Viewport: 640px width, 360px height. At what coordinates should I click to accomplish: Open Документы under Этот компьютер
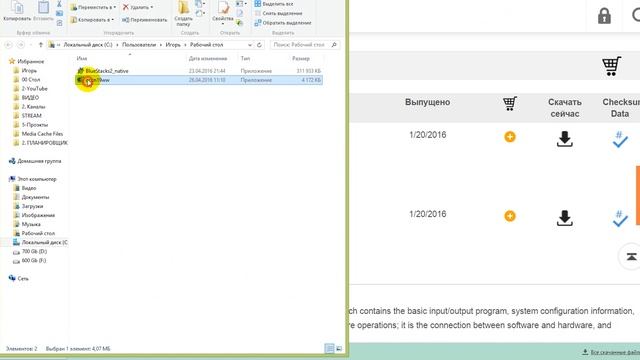(35, 197)
